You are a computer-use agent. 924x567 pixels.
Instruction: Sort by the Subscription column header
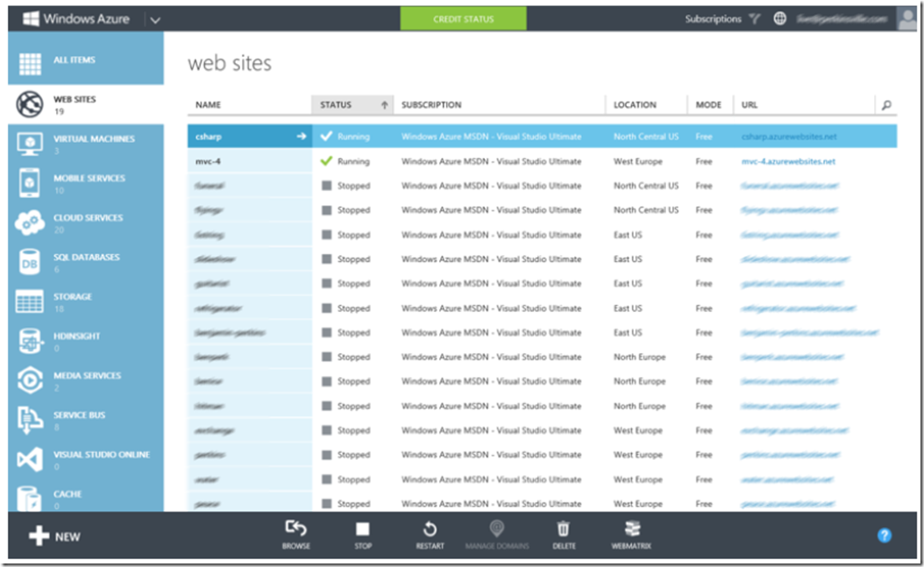click(431, 105)
